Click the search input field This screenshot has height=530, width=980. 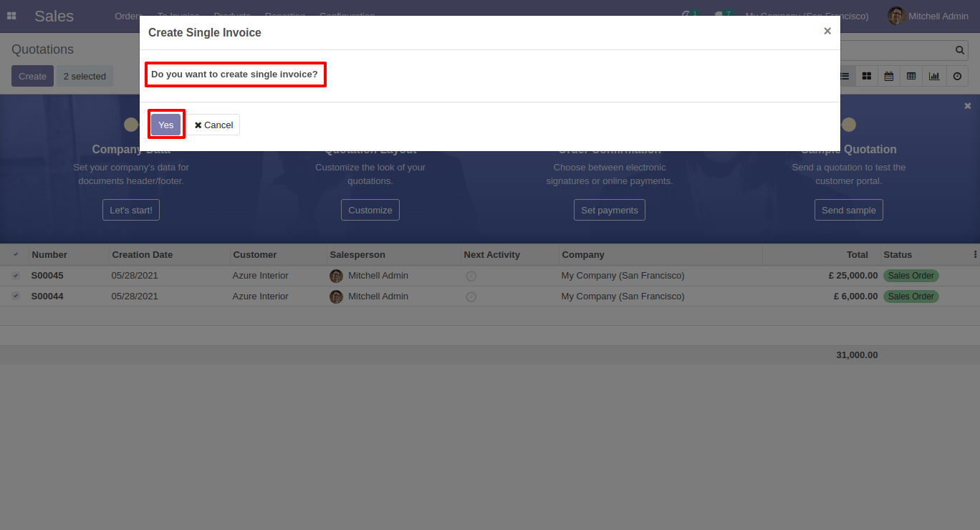point(895,50)
